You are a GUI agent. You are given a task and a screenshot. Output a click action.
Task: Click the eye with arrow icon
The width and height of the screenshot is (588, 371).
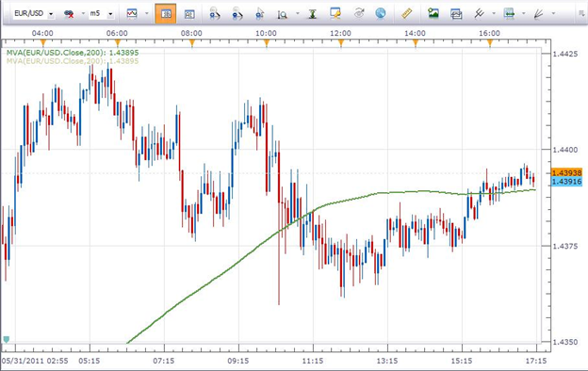359,13
